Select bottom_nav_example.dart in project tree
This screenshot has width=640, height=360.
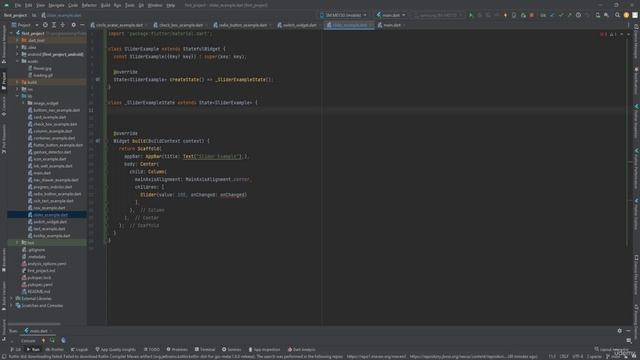pyautogui.click(x=56, y=110)
